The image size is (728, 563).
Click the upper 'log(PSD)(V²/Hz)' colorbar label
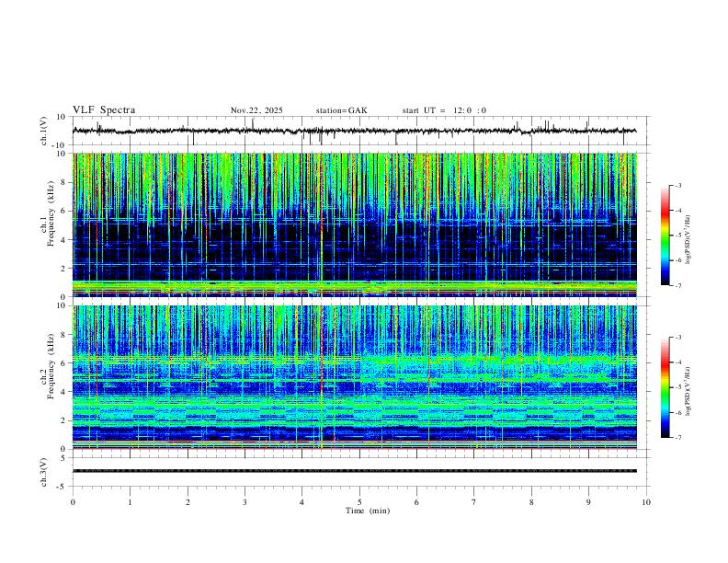tap(688, 240)
